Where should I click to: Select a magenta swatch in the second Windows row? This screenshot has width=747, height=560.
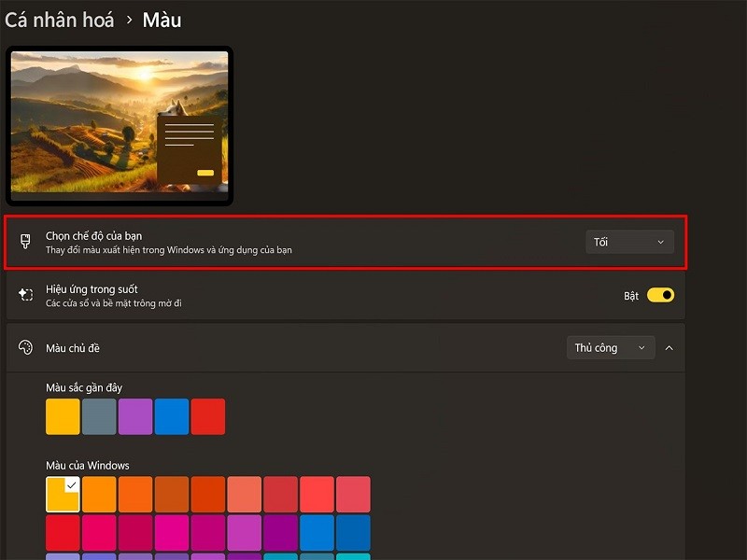171,530
